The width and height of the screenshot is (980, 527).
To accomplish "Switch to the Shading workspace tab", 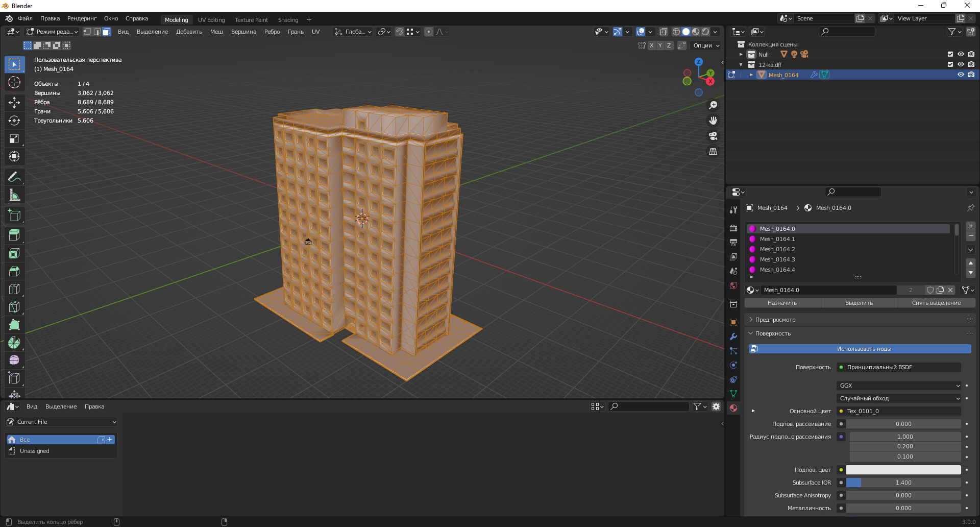I will 288,20.
